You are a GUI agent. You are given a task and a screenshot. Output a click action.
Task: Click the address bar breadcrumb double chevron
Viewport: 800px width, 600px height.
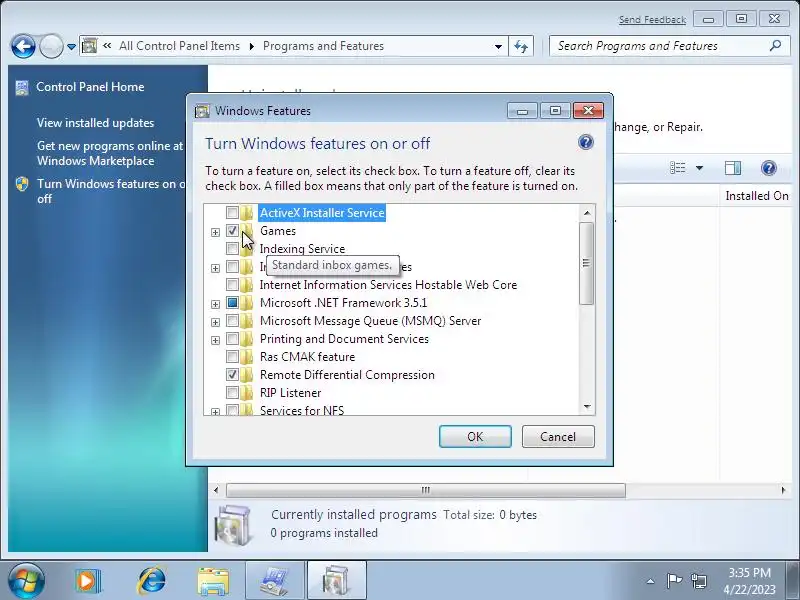coord(107,46)
